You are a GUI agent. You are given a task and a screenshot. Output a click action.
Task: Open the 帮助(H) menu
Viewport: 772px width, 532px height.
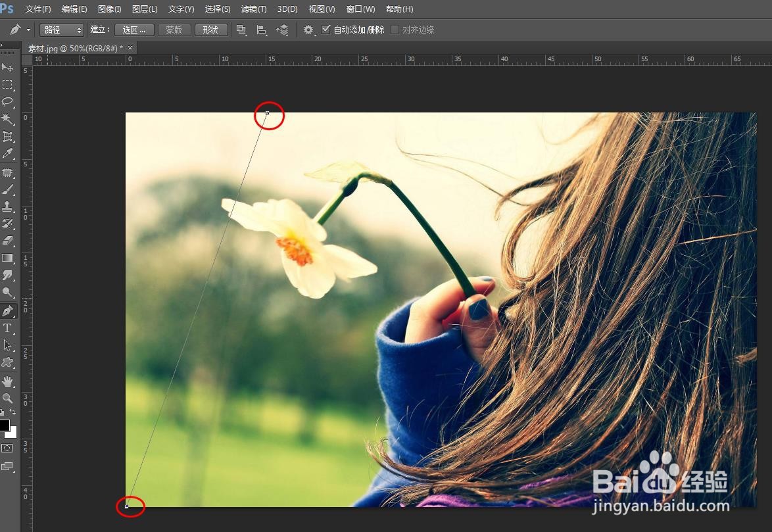(399, 9)
